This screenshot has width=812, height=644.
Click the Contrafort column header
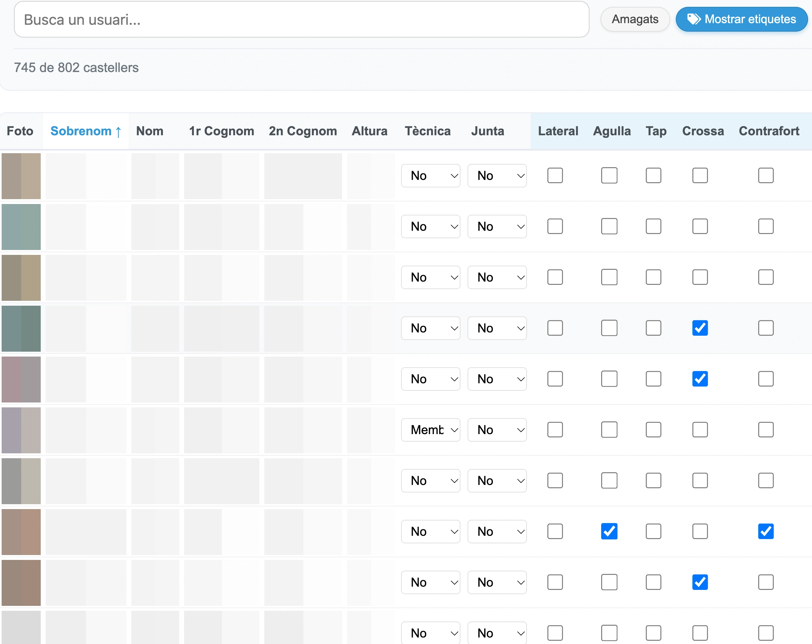(769, 131)
